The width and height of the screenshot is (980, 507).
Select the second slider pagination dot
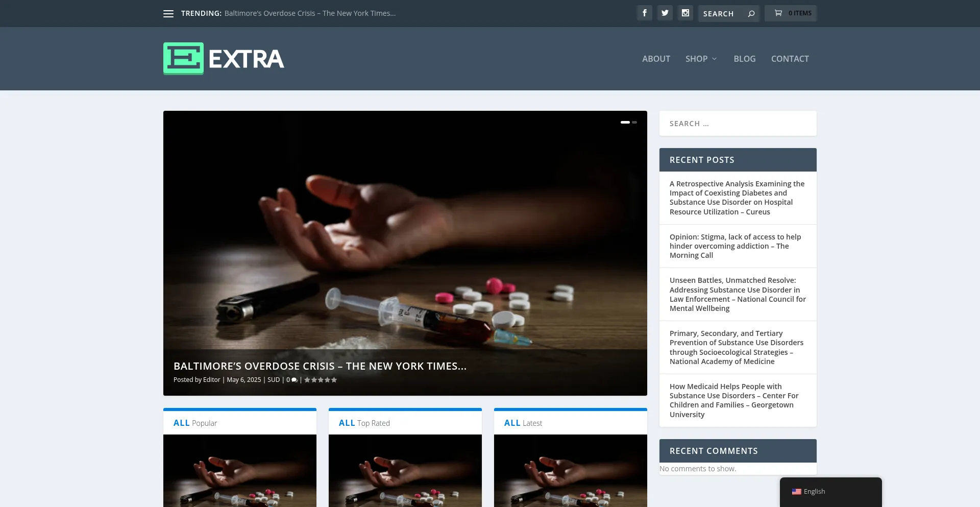(x=634, y=123)
